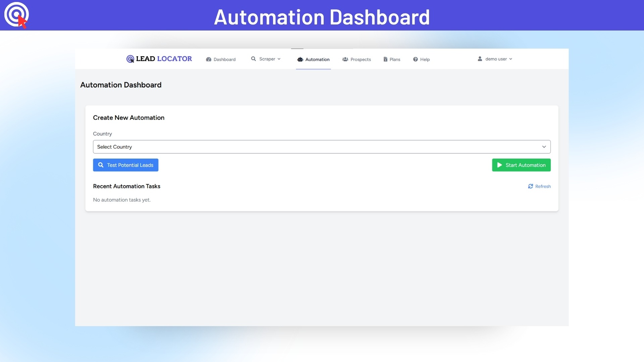Viewport: 644px width, 362px height.
Task: Click the Automation robot icon
Action: click(300, 59)
